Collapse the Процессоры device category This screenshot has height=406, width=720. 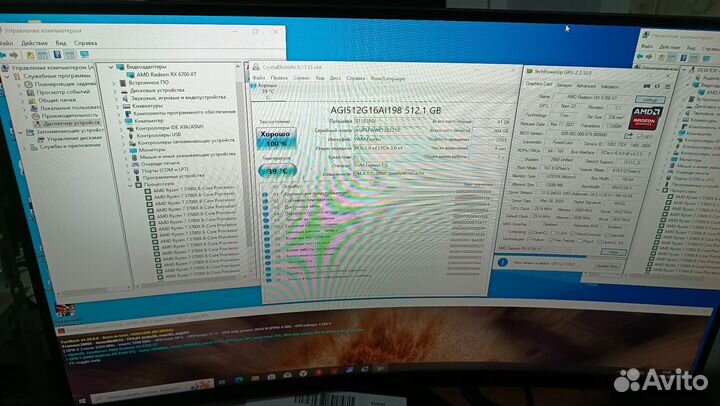(131, 185)
